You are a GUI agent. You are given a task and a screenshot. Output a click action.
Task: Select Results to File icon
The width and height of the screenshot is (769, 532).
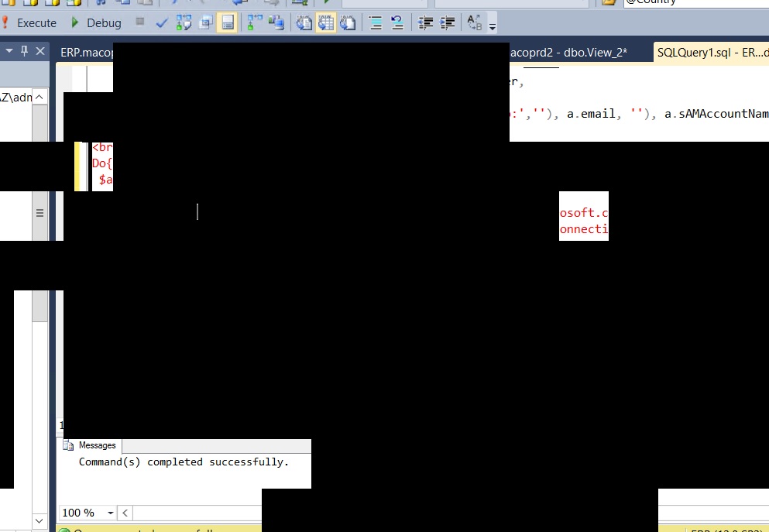[x=348, y=22]
